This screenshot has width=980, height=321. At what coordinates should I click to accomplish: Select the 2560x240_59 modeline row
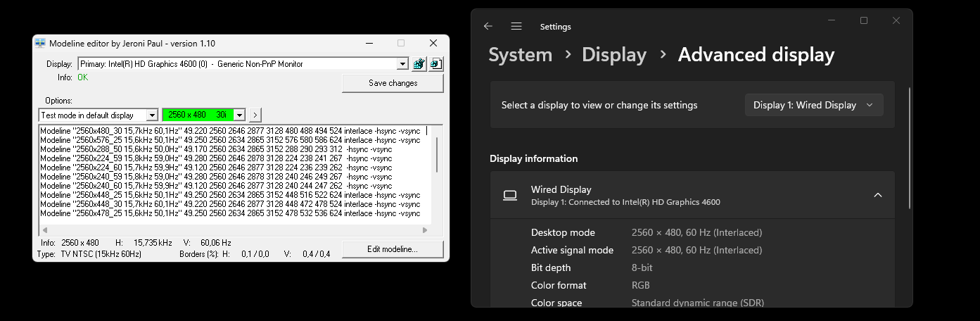pyautogui.click(x=216, y=177)
